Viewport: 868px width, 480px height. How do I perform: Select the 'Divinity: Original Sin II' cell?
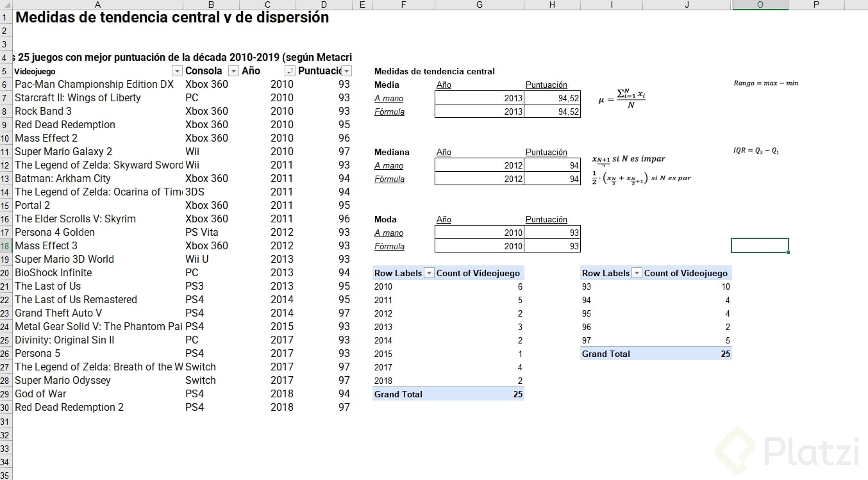coord(97,340)
